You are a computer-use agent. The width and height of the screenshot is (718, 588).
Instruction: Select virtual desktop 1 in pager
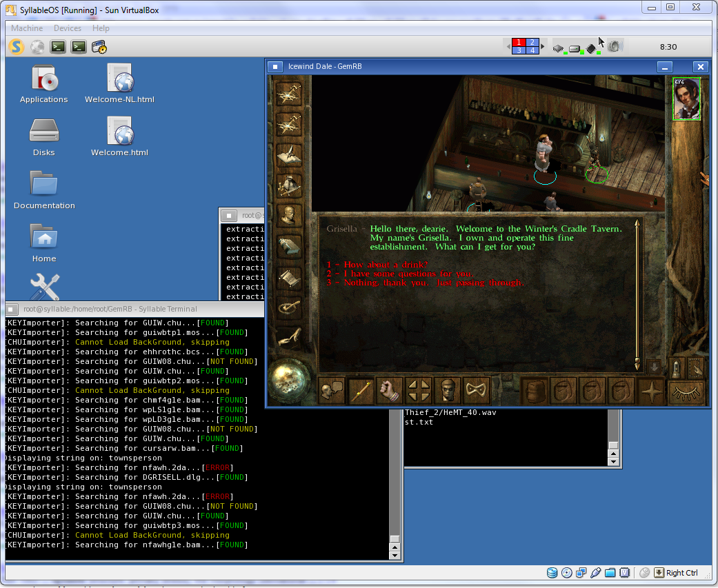click(x=519, y=42)
